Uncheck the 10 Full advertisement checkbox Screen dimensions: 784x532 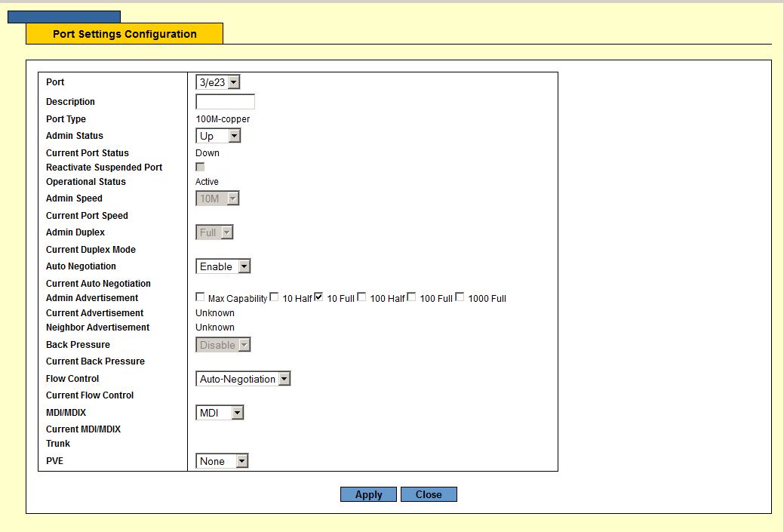click(319, 297)
